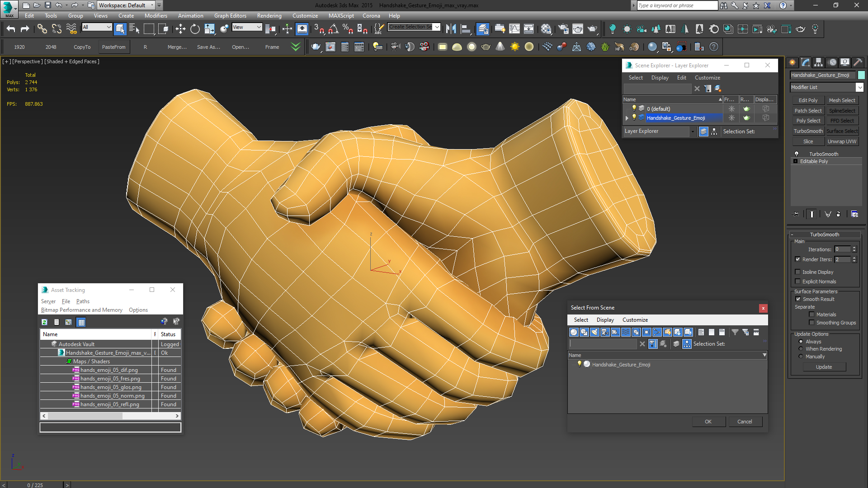Enable Isoline Display checkbox
868x488 pixels.
[x=798, y=272]
